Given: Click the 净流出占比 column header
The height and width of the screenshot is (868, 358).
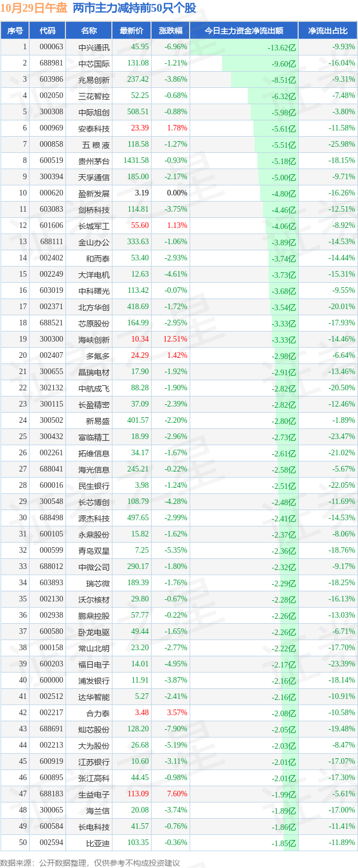Looking at the screenshot, I should 328,31.
